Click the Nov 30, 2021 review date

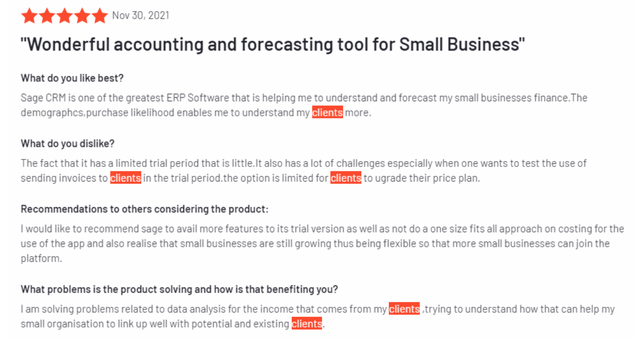pos(140,16)
